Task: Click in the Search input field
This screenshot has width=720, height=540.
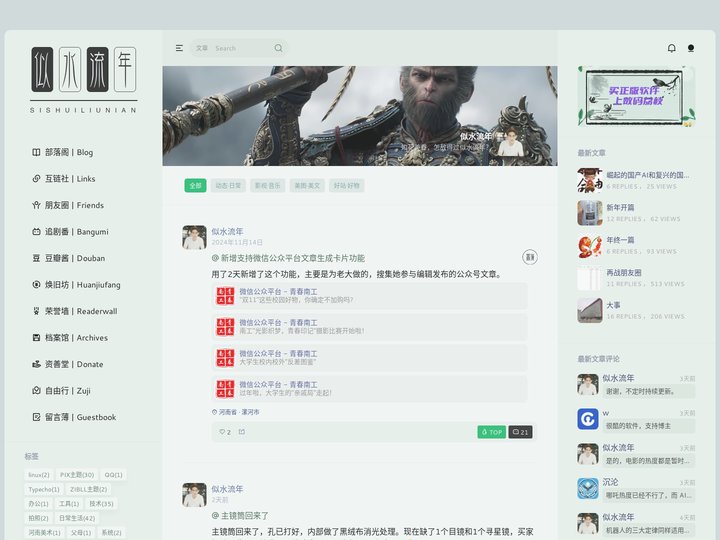Action: [242, 48]
